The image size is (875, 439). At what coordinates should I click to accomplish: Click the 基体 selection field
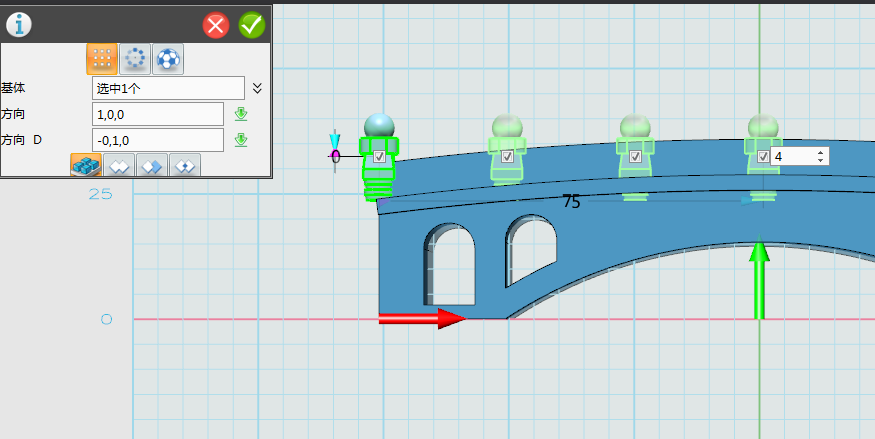168,88
